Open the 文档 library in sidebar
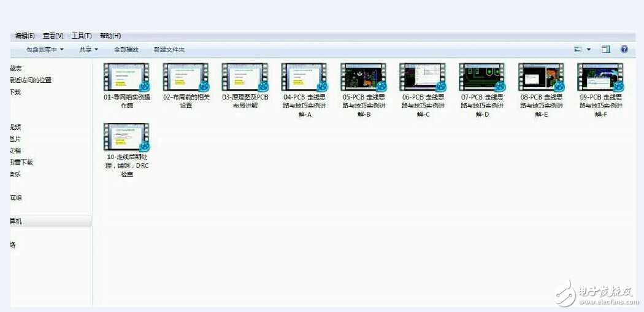The height and width of the screenshot is (312, 644). pos(15,151)
